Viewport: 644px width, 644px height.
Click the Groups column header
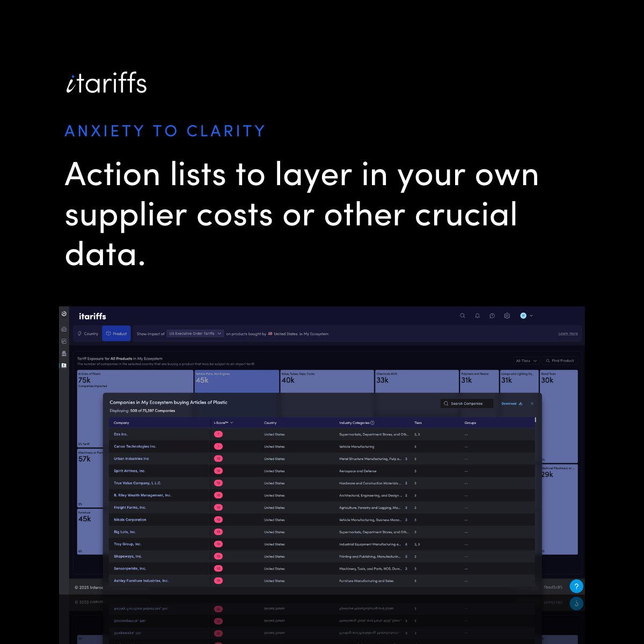pyautogui.click(x=470, y=423)
